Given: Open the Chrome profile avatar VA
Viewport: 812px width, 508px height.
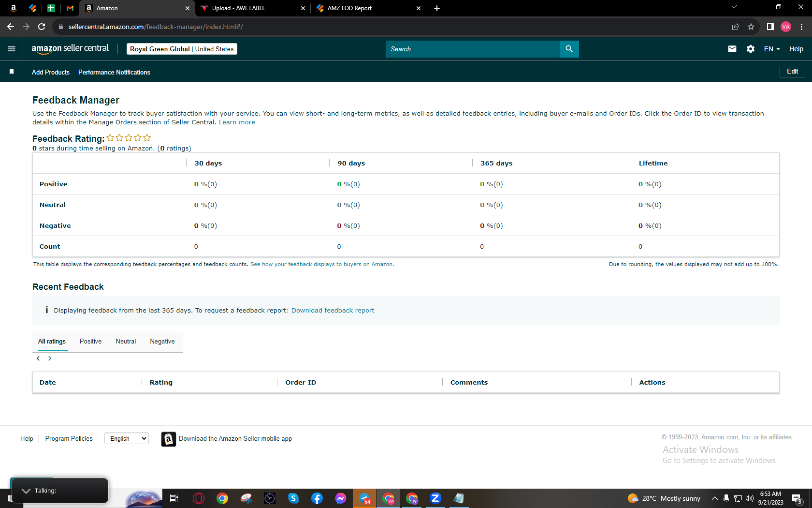Looking at the screenshot, I should (x=786, y=27).
